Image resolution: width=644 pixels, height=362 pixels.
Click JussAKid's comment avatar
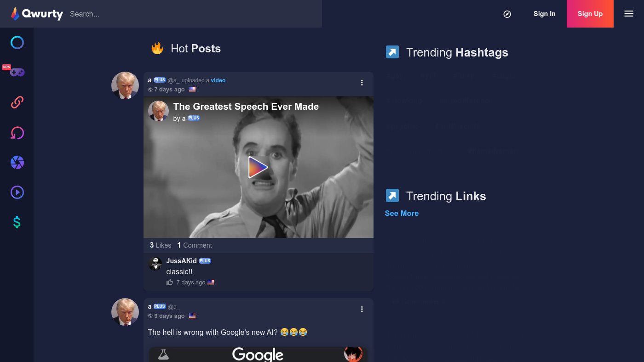[x=155, y=264]
